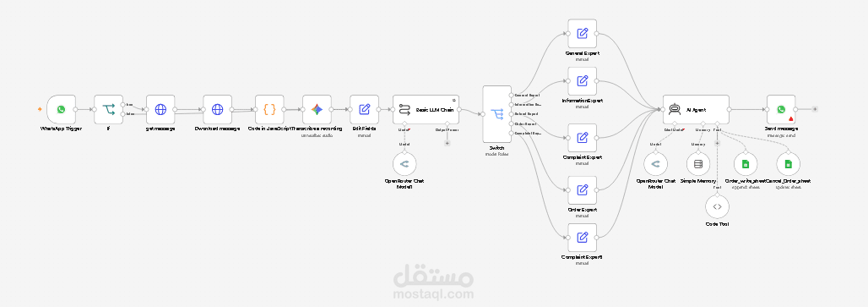
Task: Open the Download message HTTP node
Action: click(218, 109)
